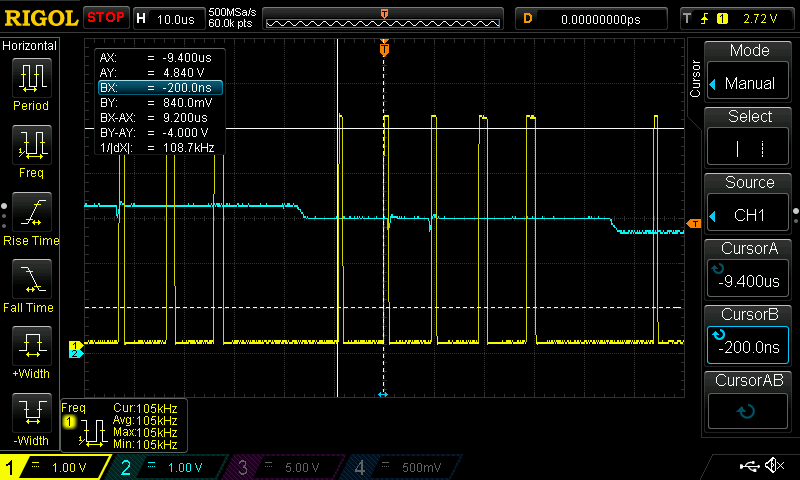
Task: Toggle channel 2 tab at 1.00 V
Action: click(x=168, y=467)
